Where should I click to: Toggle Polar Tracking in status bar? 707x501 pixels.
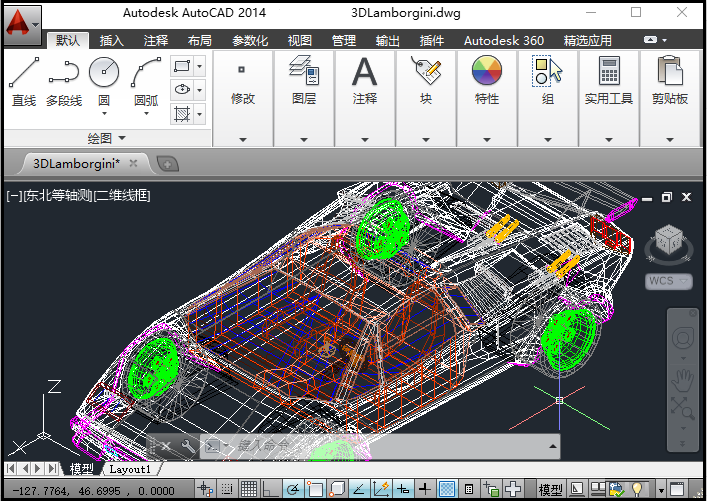click(x=293, y=489)
